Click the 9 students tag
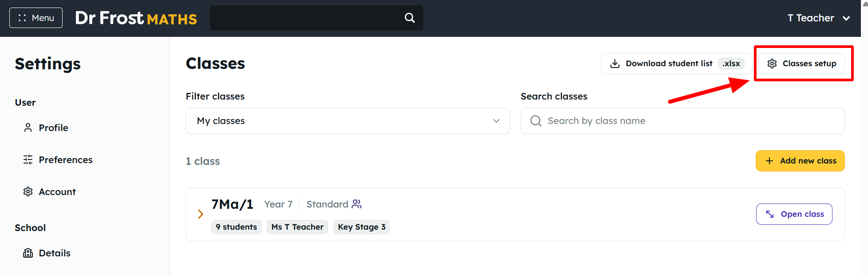The width and height of the screenshot is (868, 275). point(236,227)
